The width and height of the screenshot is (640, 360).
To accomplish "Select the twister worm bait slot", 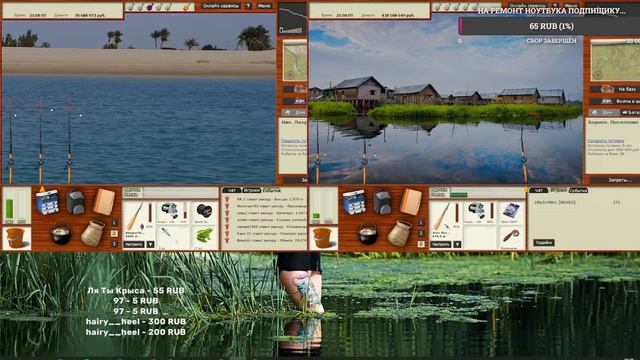I will [511, 236].
